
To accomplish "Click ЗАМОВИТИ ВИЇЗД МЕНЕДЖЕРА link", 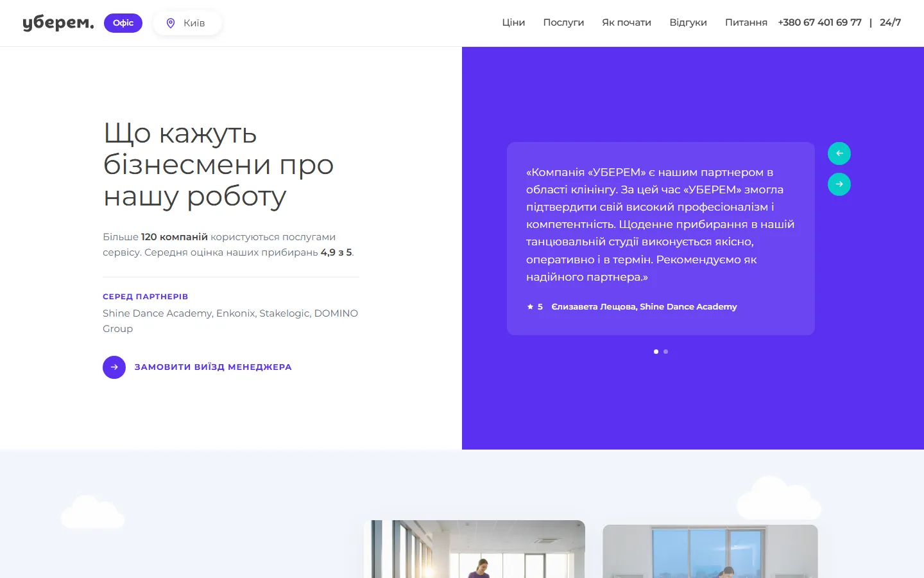I will click(213, 367).
